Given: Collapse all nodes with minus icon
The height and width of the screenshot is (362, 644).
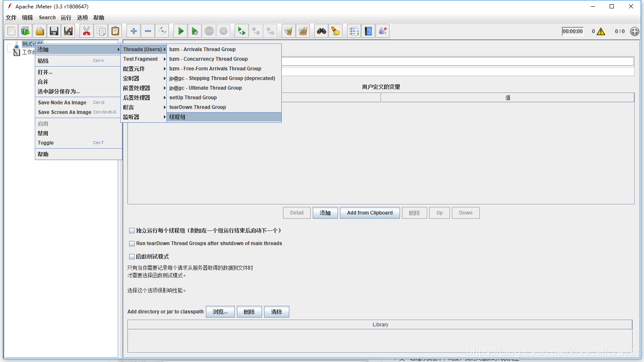Looking at the screenshot, I should (x=148, y=31).
